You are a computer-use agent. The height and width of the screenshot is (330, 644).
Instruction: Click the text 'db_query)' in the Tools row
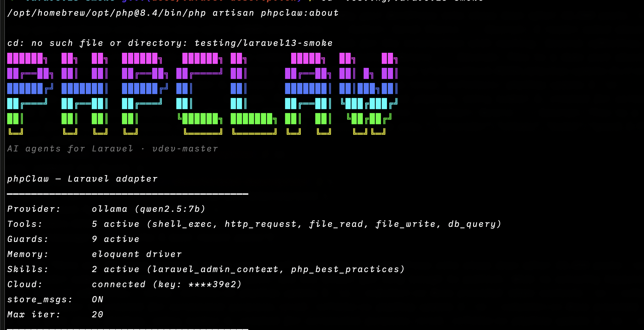pyautogui.click(x=475, y=224)
